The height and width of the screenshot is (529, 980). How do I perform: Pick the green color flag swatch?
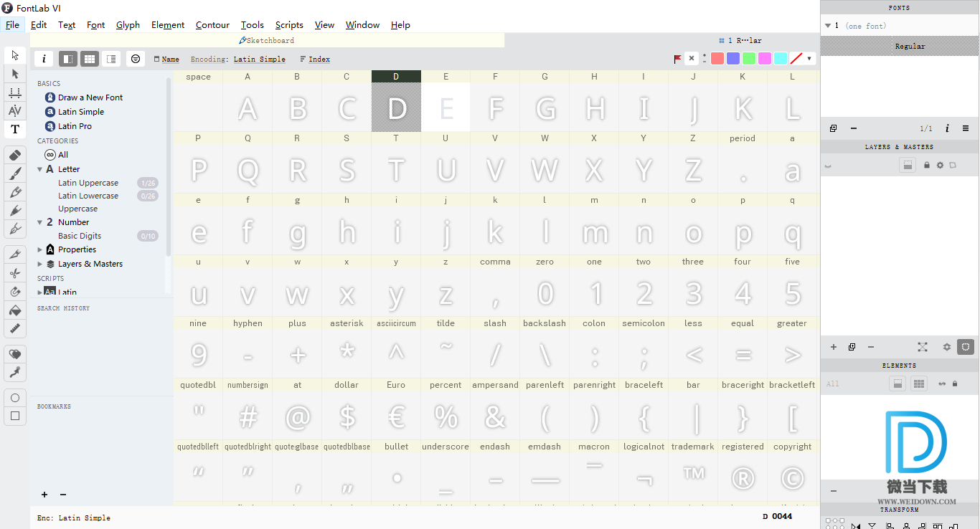pos(749,59)
